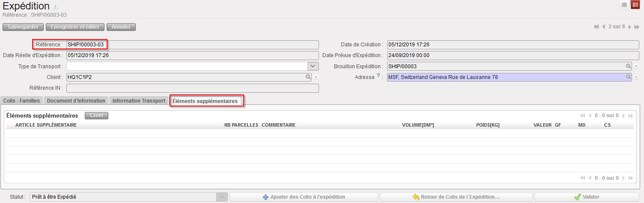Last page arrow in lower list pager
Viewport: 644px width, 203px height.
coord(630,178)
